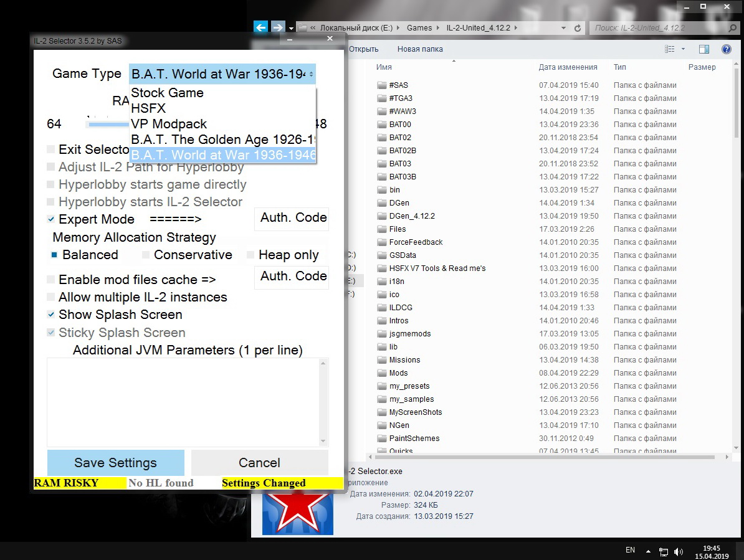
Task: Refresh the Explorer folder view
Action: click(578, 28)
